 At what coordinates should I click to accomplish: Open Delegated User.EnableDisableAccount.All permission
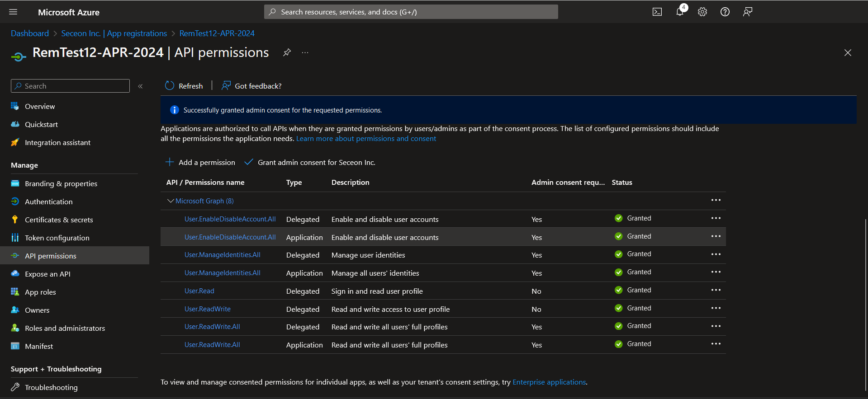click(x=230, y=219)
